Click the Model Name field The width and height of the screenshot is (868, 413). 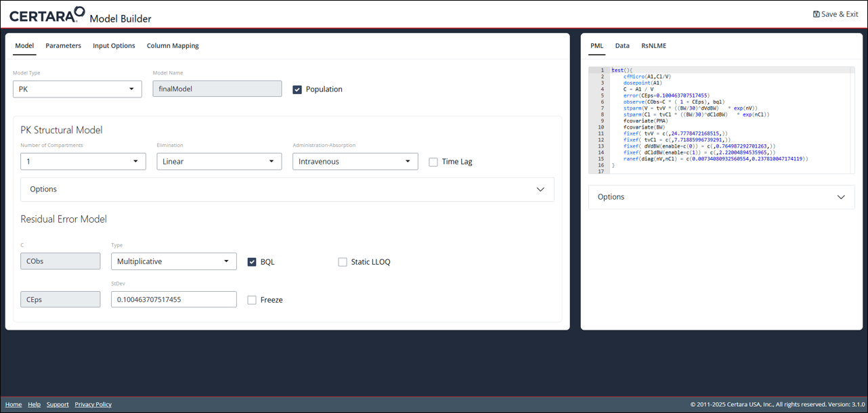(217, 89)
